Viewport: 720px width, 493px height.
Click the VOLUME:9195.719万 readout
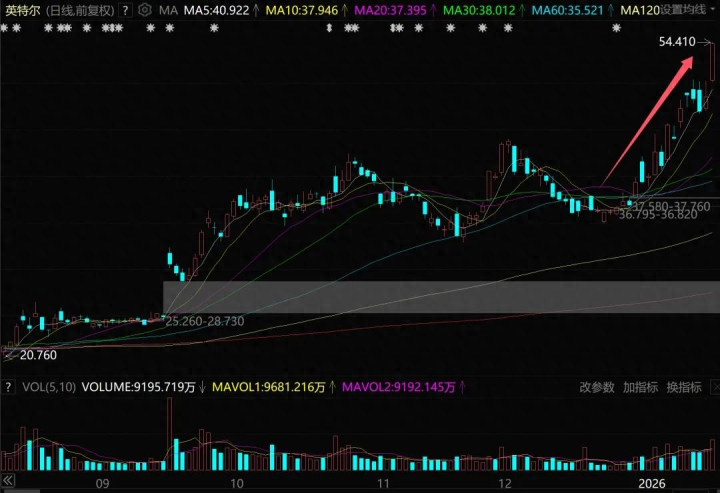pyautogui.click(x=138, y=387)
